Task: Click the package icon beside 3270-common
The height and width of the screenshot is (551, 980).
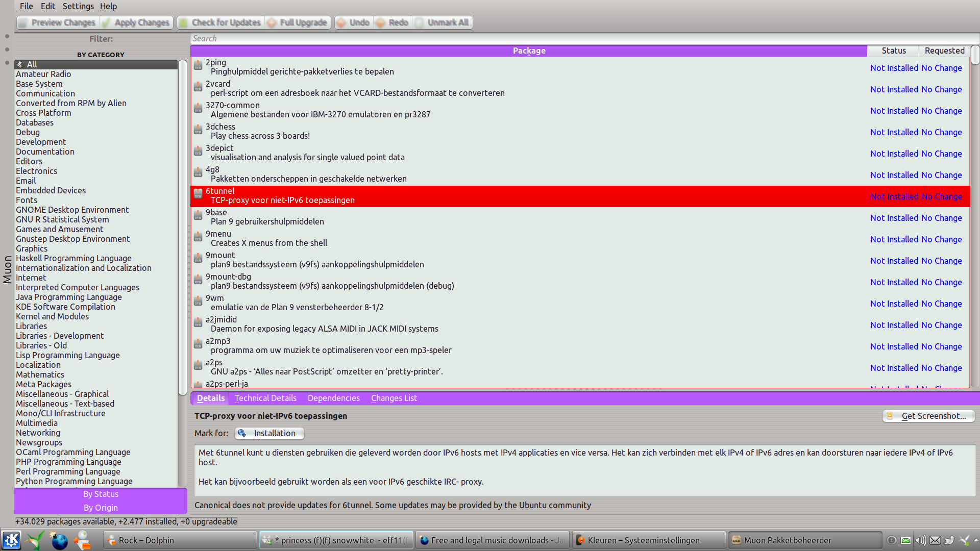Action: pos(198,108)
